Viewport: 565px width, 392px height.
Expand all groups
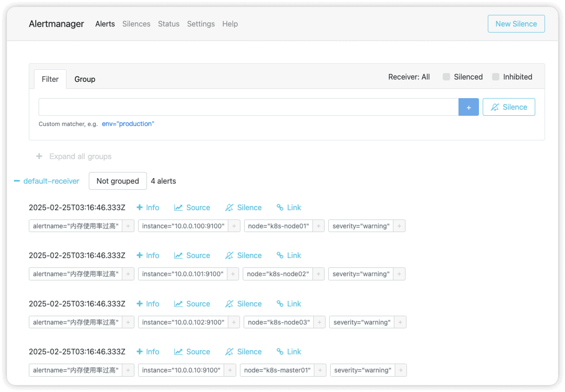[x=74, y=156]
